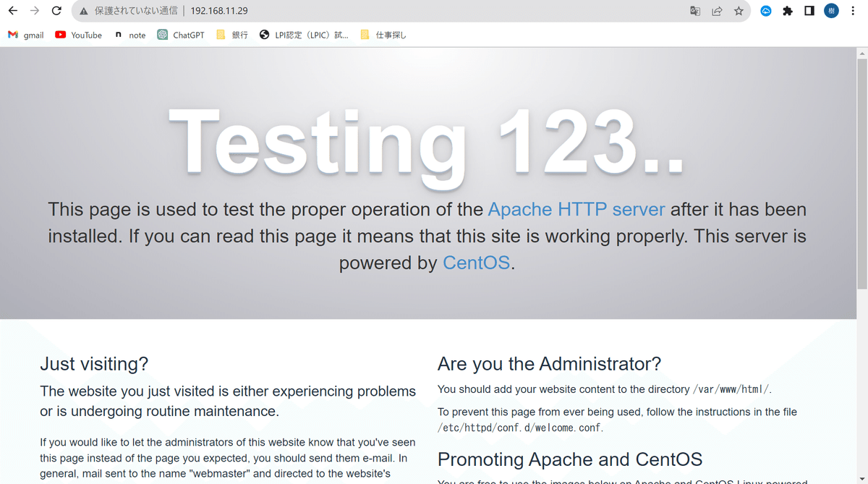This screenshot has height=484, width=868.
Task: Click the Just visiting? heading
Action: point(94,363)
